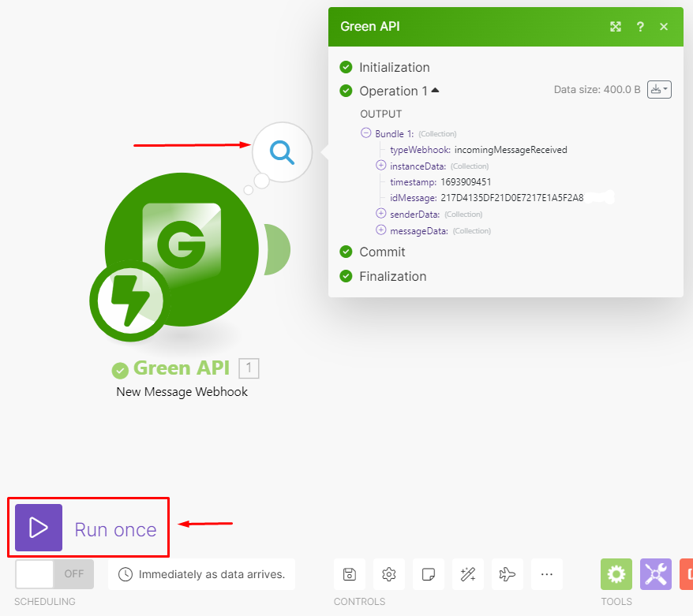This screenshot has width=693, height=616.
Task: Click the instant trigger lightning bolt icon
Action: click(126, 301)
